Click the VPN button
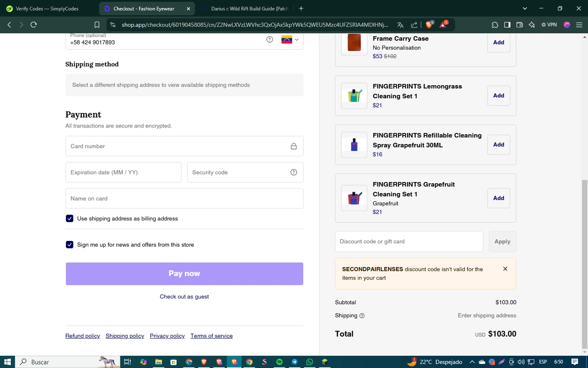Viewport: 588px width, 368px height. point(549,25)
